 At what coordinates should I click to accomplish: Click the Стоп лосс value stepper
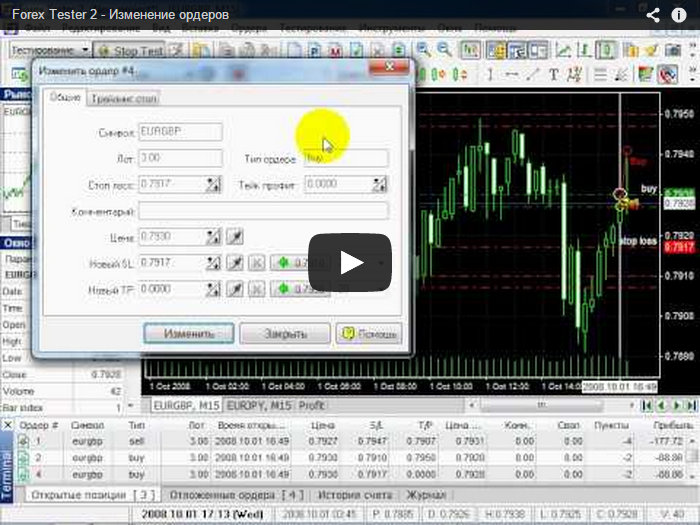point(213,184)
